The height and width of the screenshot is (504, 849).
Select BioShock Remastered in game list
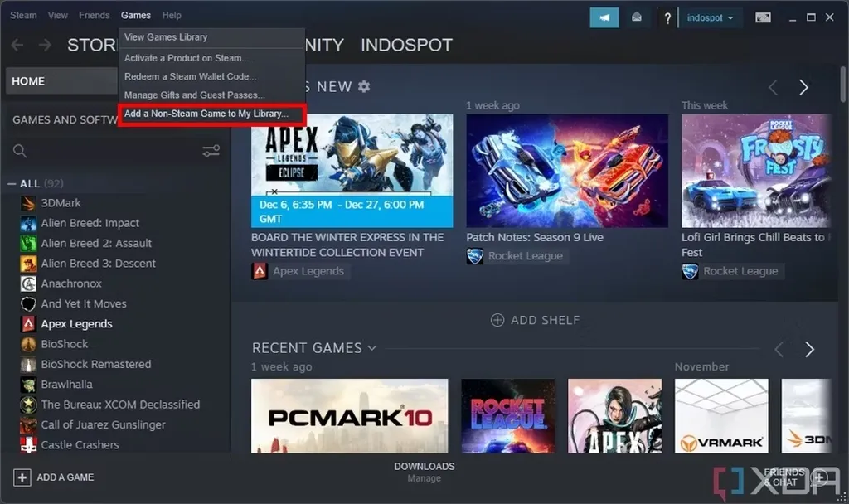pos(96,365)
